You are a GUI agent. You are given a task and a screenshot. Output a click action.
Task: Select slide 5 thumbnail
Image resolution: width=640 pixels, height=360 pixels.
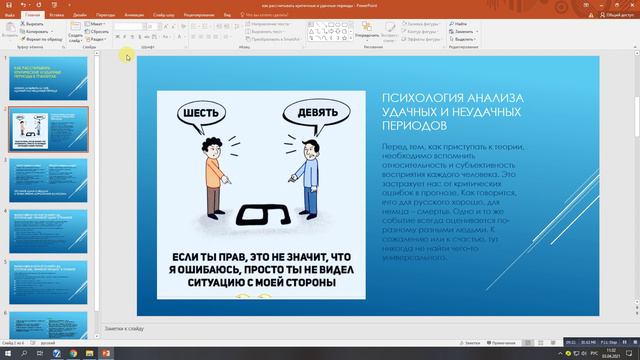(x=48, y=282)
